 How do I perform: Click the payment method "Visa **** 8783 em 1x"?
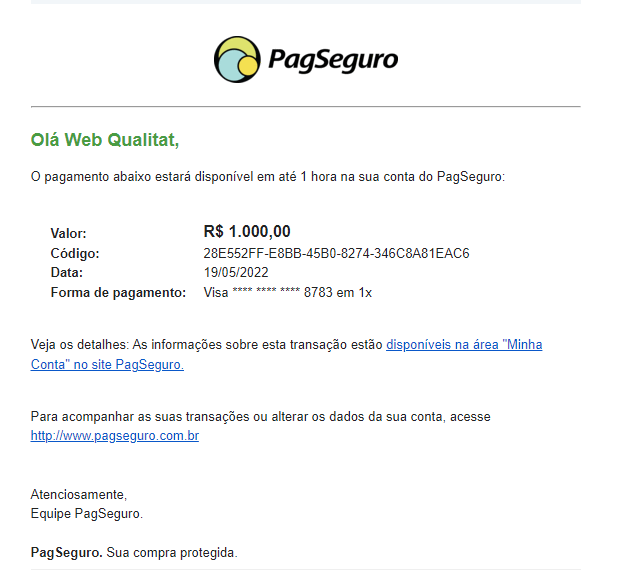click(288, 292)
